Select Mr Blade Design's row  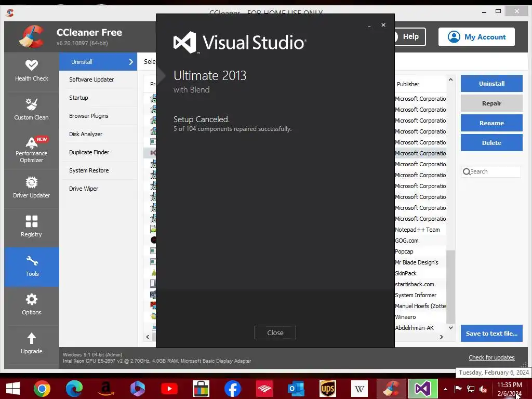tap(420, 262)
